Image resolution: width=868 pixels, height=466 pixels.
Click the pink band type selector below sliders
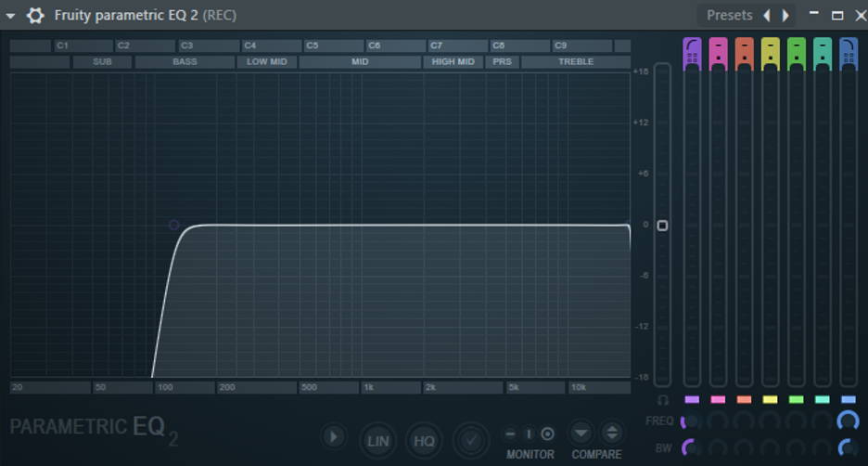[x=718, y=399]
